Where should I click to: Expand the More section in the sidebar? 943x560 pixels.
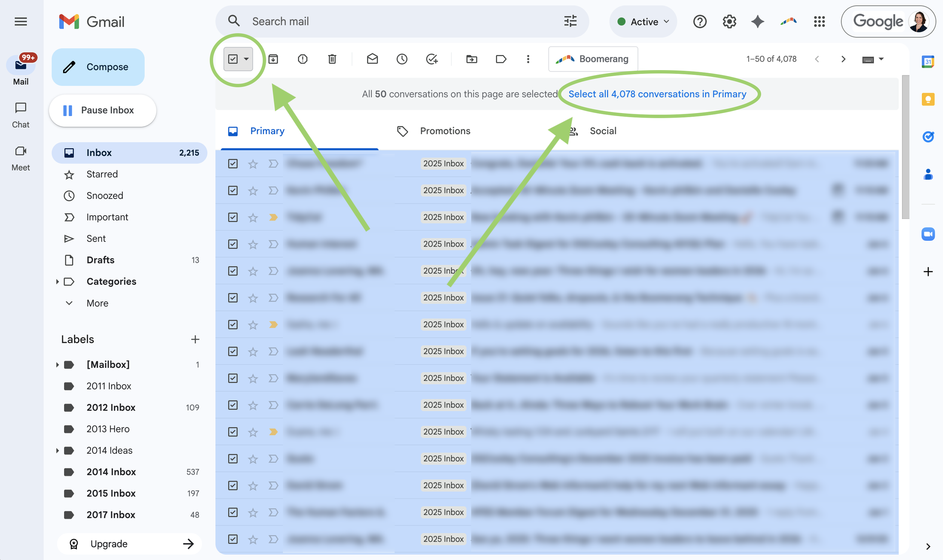(69, 303)
